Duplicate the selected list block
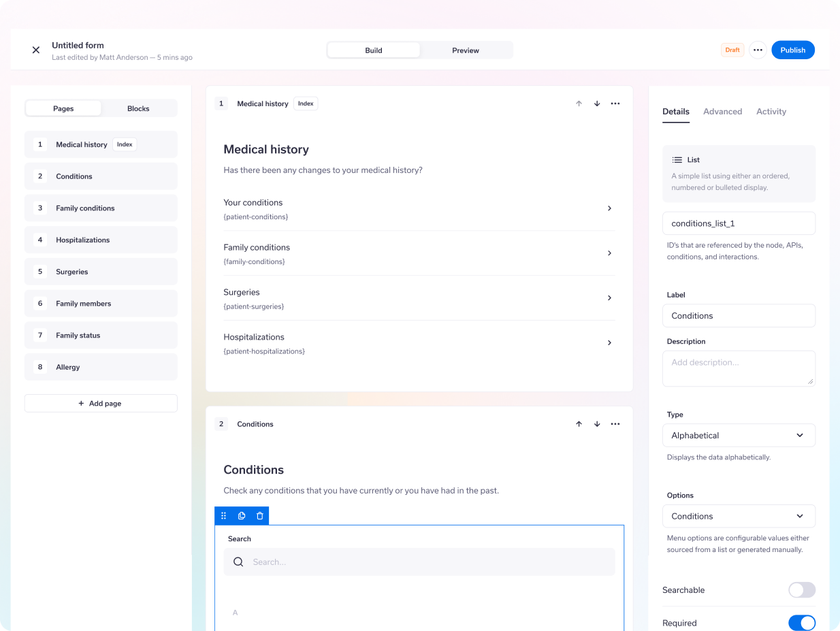The width and height of the screenshot is (840, 631). [242, 516]
